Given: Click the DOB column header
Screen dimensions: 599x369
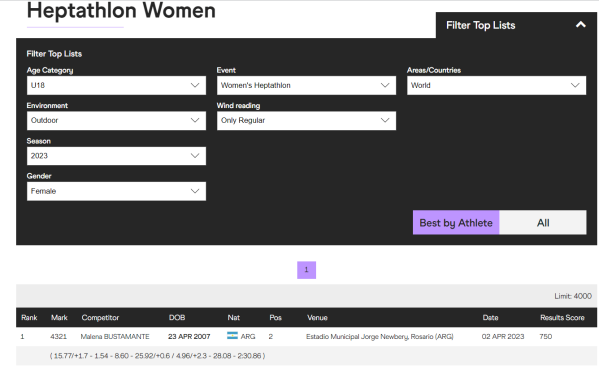Looking at the screenshot, I should (x=177, y=317).
